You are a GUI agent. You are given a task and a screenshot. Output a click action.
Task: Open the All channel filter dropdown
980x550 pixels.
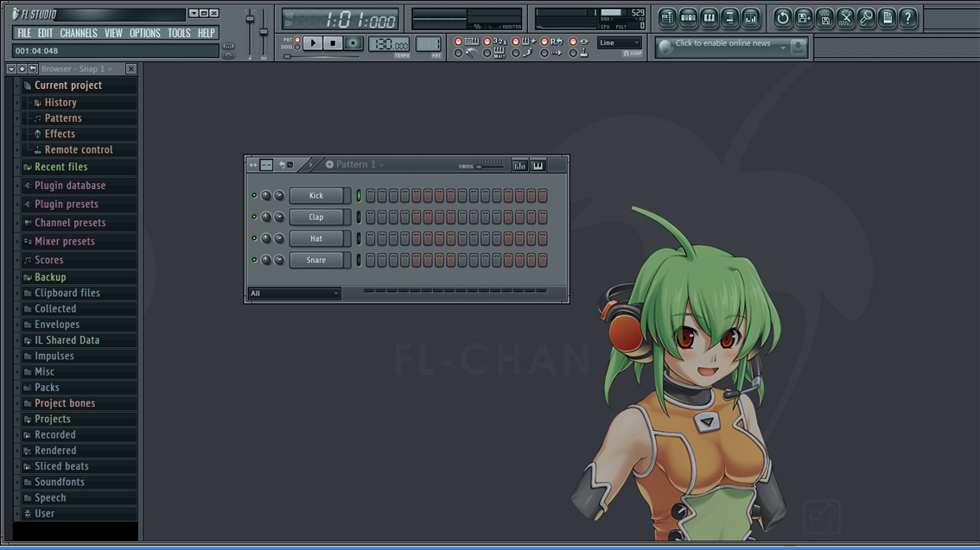click(294, 293)
